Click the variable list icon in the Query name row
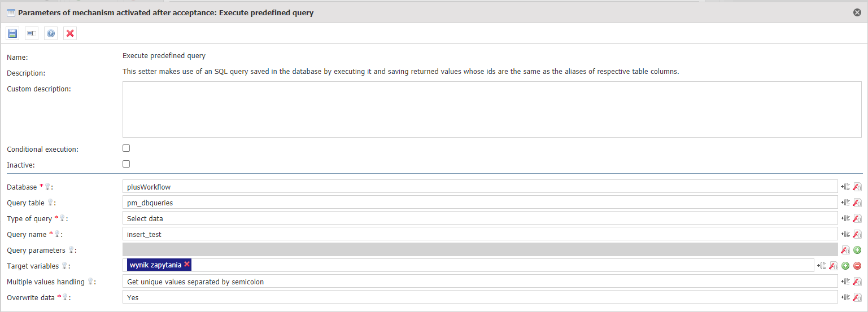Viewport: 868px width, 312px height. pos(845,234)
